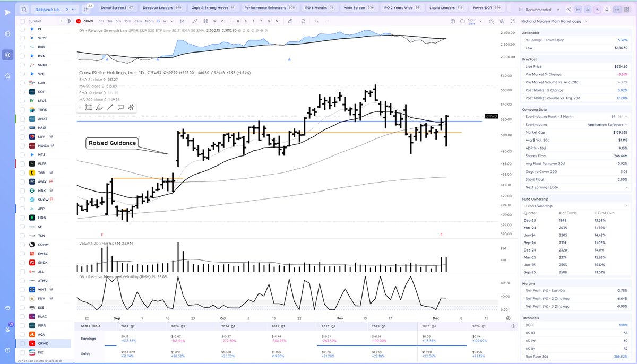Click the hide drawings icon in floating toolbar

(131, 107)
